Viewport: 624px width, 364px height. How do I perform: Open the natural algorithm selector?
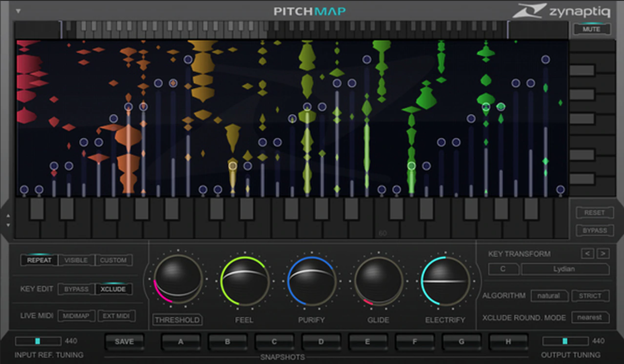pyautogui.click(x=550, y=296)
